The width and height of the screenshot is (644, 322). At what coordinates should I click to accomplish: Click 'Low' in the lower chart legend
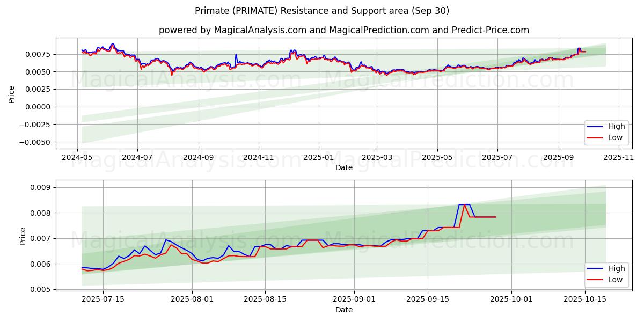(616, 280)
